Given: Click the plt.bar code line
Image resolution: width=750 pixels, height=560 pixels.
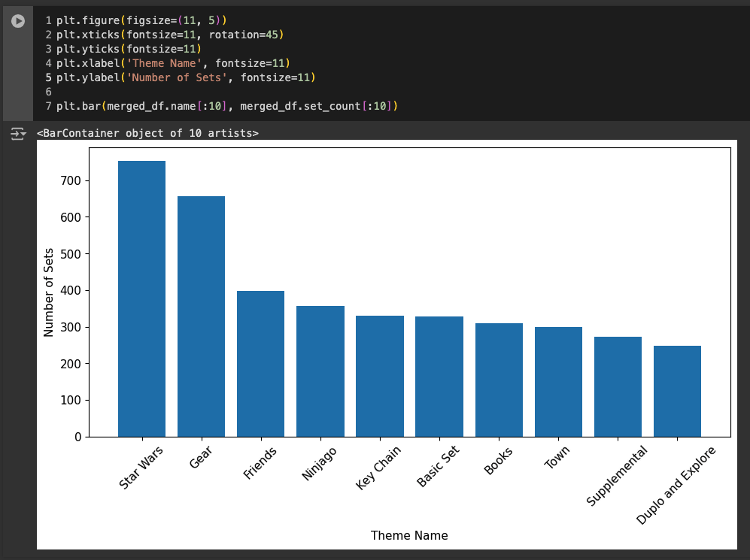Looking at the screenshot, I should click(x=226, y=106).
